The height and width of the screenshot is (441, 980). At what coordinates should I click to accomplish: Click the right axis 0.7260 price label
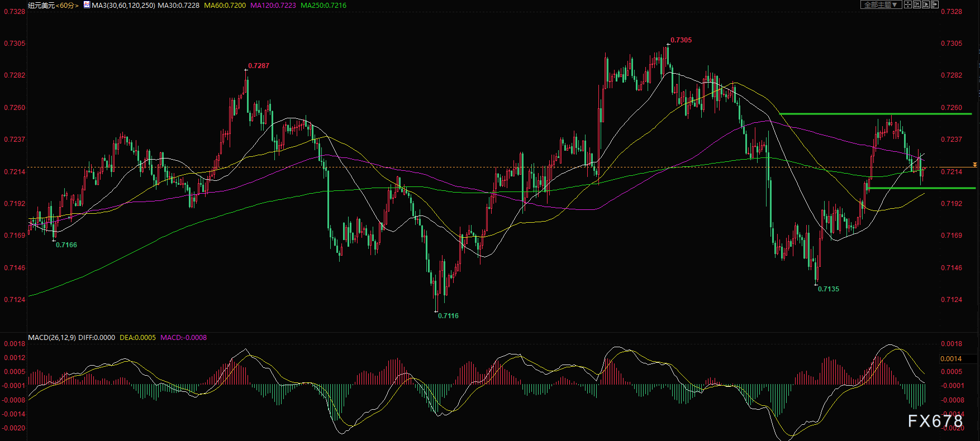(x=952, y=108)
